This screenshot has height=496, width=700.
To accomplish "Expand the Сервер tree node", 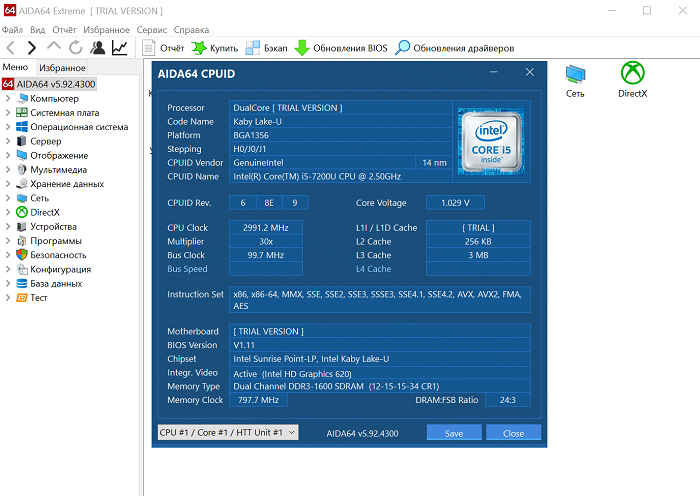I will coord(8,141).
